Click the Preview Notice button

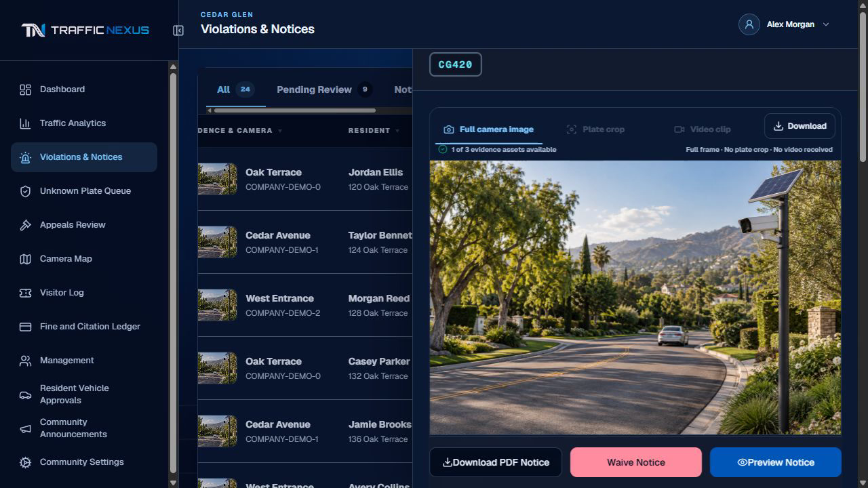(x=776, y=462)
